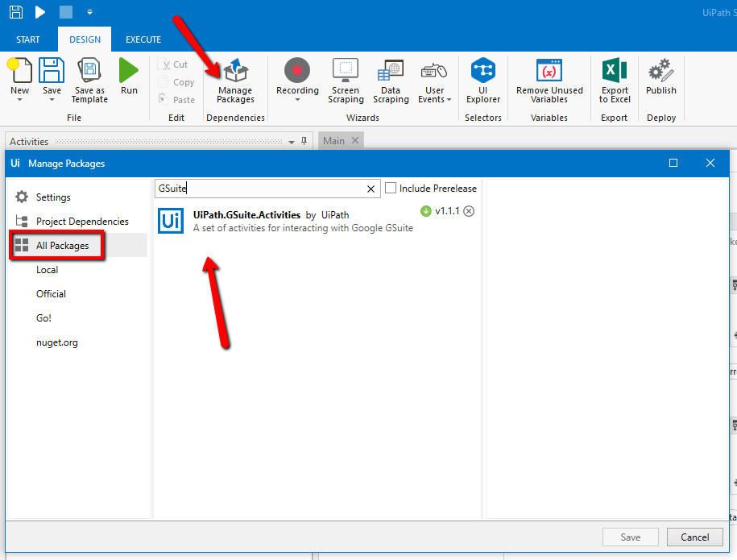The width and height of the screenshot is (737, 560).
Task: Expand the New file dropdown
Action: coord(20,100)
